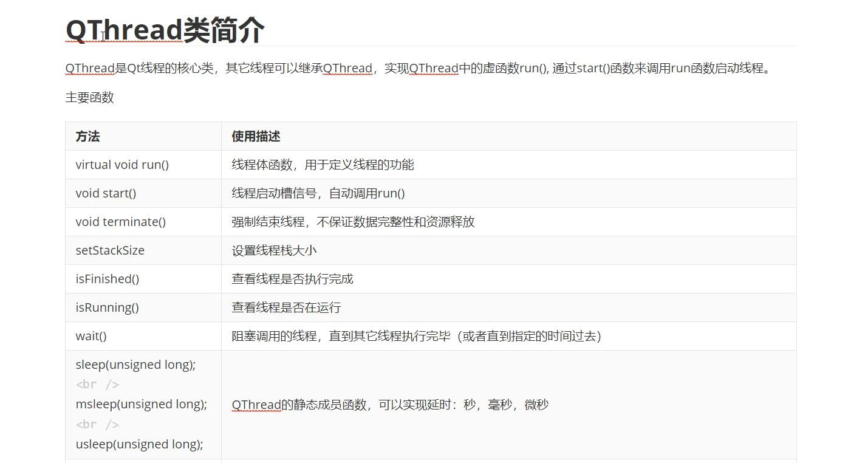Click the isRunning() table cell
This screenshot has width=868, height=463.
107,307
